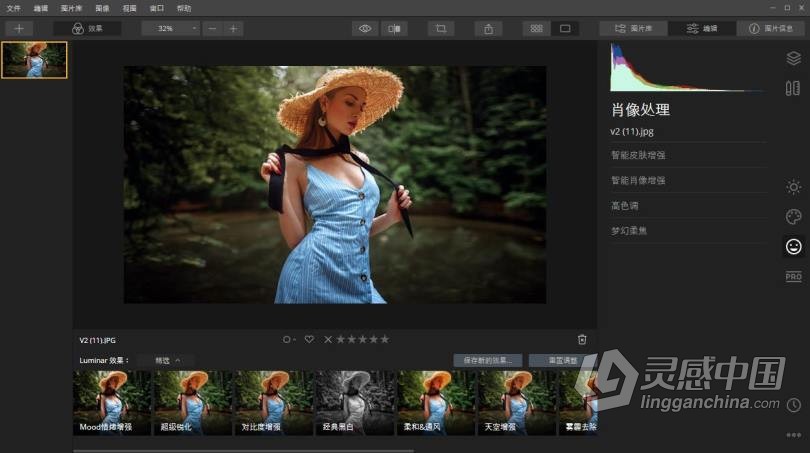Screen dimensions: 810x453
Task: Apply the 雾霾去除 look
Action: click(578, 403)
